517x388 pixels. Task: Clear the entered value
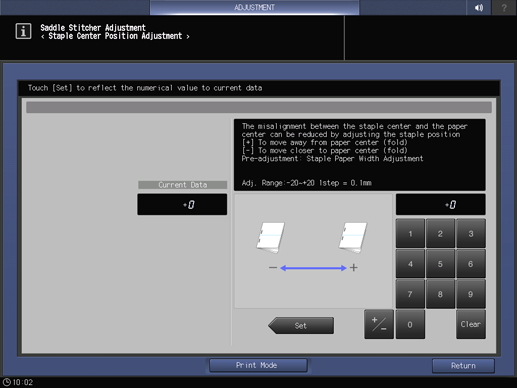tap(471, 324)
